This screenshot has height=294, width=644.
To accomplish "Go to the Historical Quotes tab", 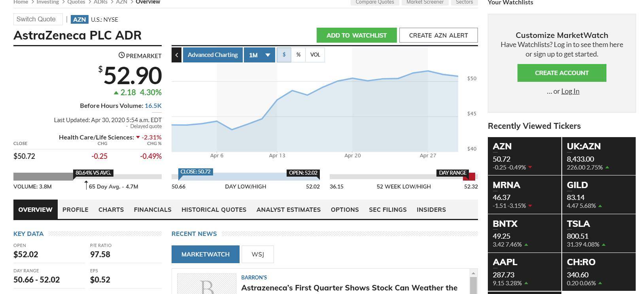I will (214, 209).
